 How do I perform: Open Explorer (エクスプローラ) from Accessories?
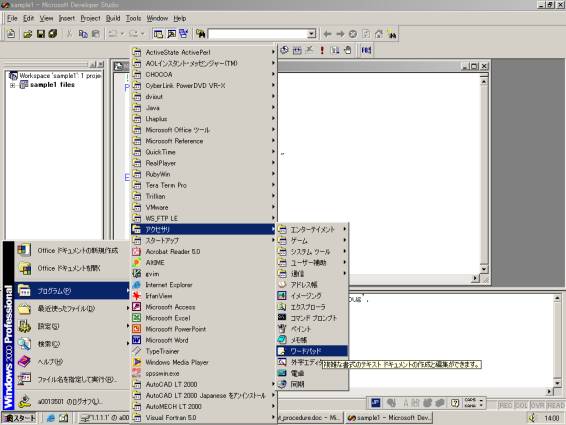coord(312,307)
